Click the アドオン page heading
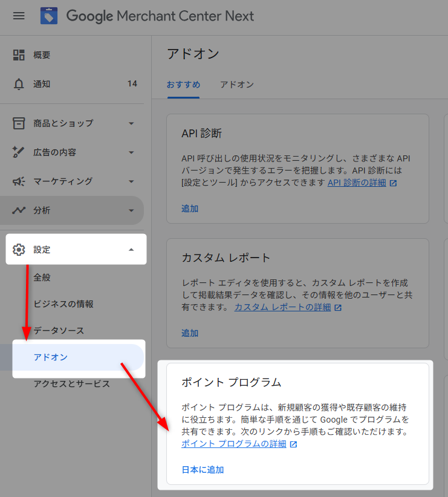 pyautogui.click(x=193, y=54)
